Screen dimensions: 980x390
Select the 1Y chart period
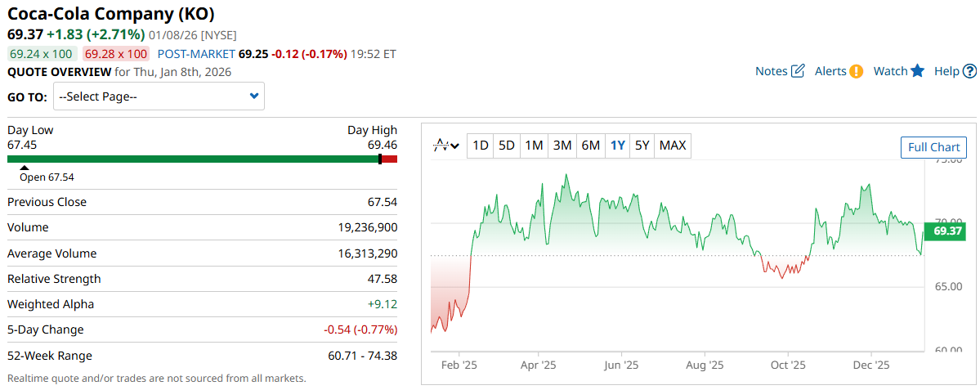coord(617,146)
